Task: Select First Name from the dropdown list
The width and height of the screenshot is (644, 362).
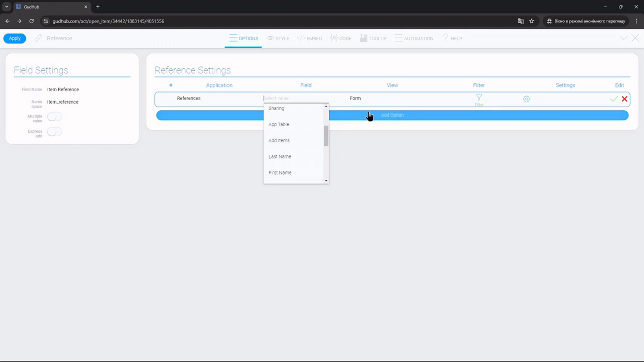Action: (293, 173)
